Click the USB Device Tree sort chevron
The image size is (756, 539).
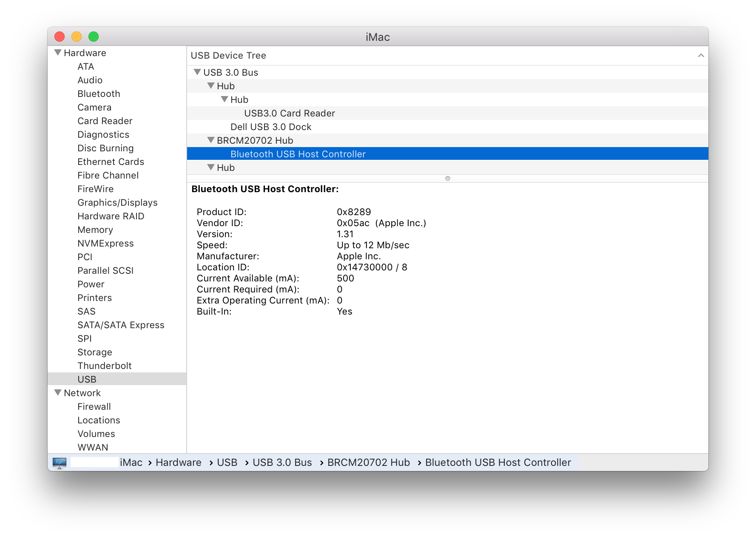(701, 56)
